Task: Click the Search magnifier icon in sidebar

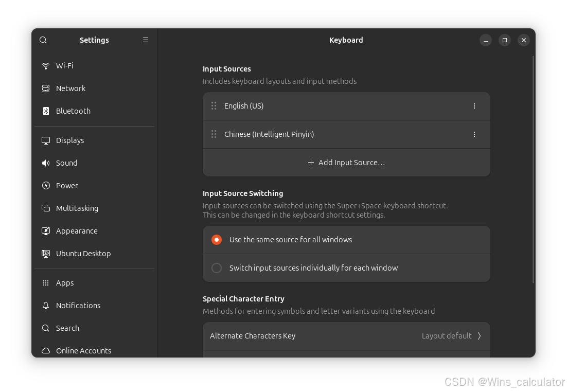Action: coord(46,328)
